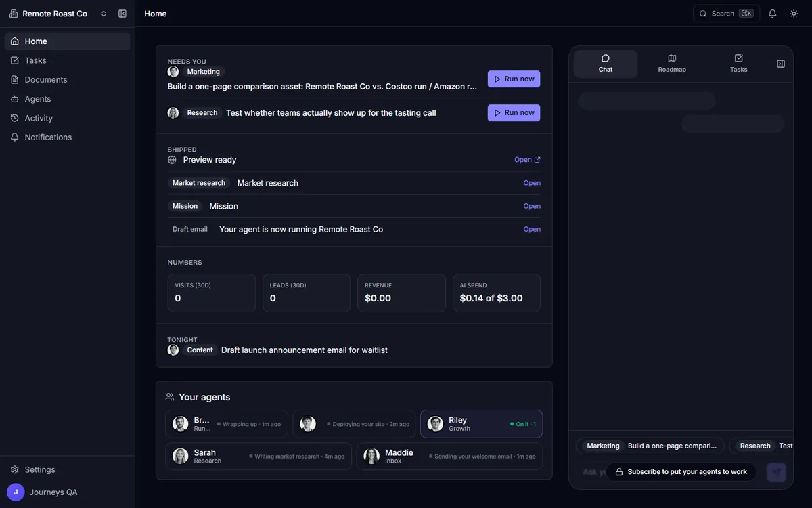Collapse the right chat panel icon

781,64
